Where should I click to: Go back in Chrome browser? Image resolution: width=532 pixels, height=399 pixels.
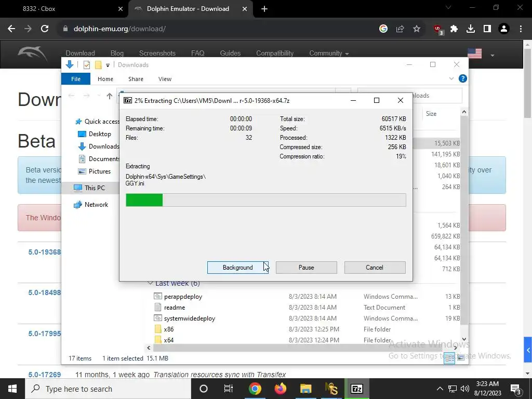(x=11, y=29)
